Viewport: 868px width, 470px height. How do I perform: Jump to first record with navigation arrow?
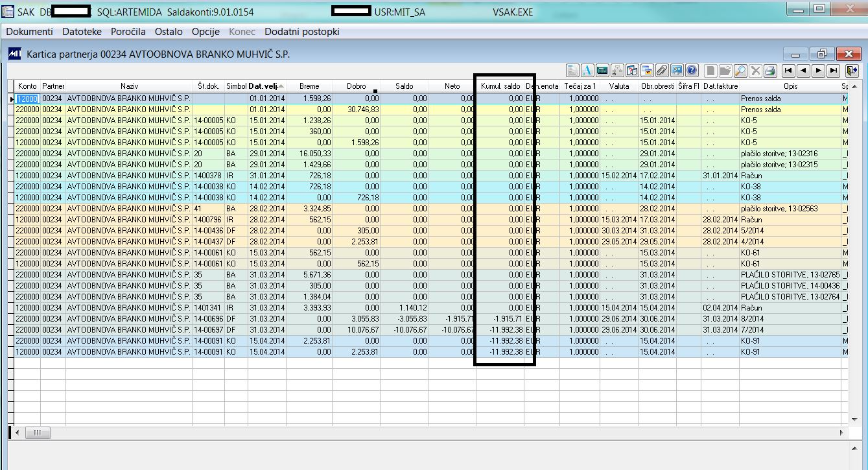click(788, 71)
